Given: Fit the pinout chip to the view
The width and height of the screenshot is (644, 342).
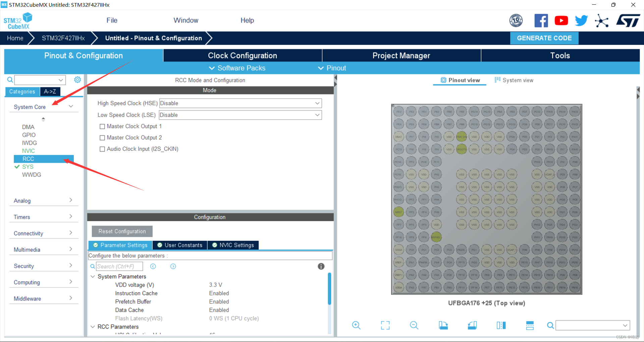Looking at the screenshot, I should (385, 325).
